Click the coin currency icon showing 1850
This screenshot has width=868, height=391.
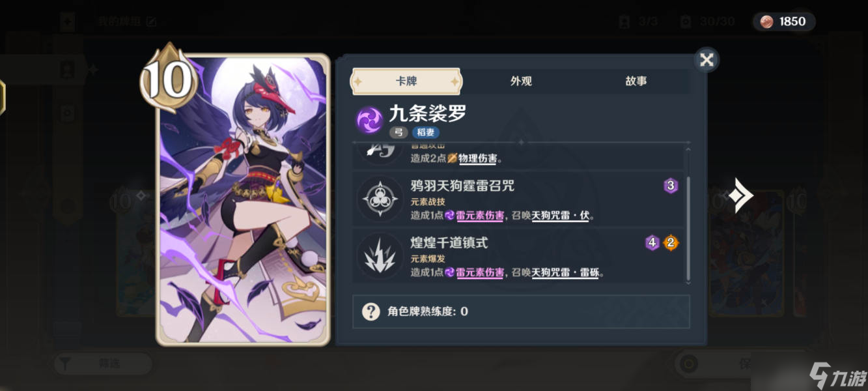pyautogui.click(x=766, y=22)
